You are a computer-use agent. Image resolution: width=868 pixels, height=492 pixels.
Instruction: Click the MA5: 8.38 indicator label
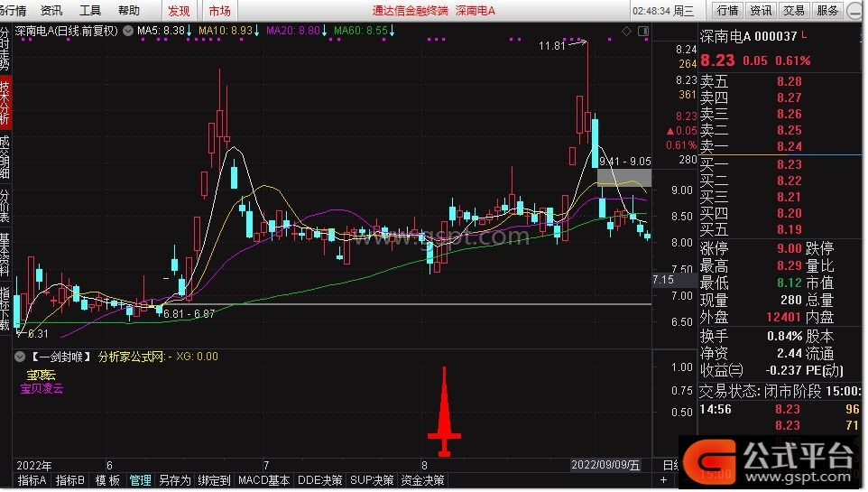pyautogui.click(x=164, y=31)
